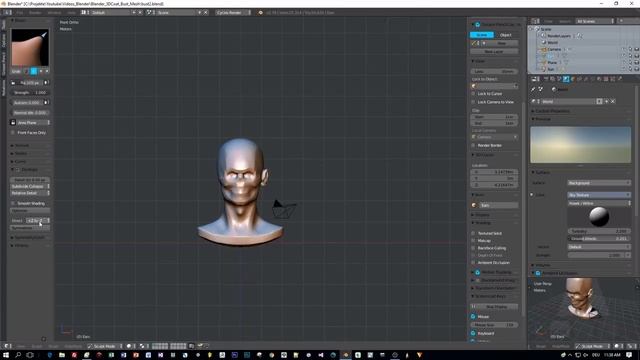Open the Lock to Object field

click(494, 86)
